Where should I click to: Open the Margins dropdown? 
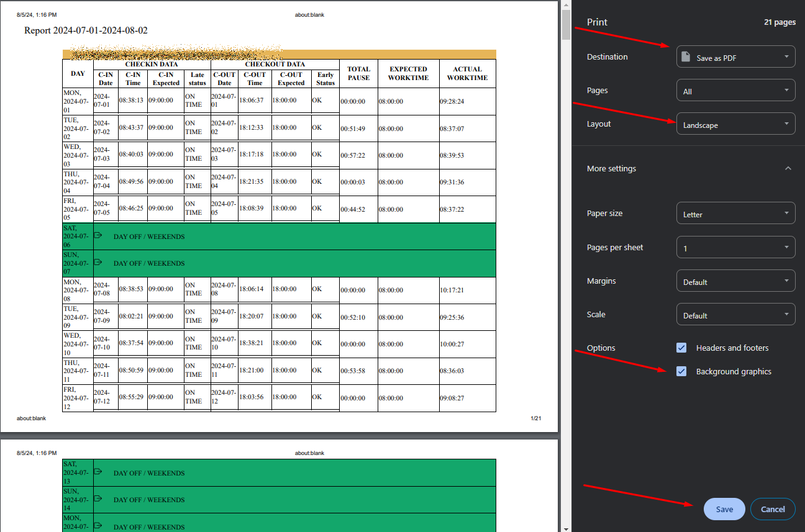click(x=735, y=281)
